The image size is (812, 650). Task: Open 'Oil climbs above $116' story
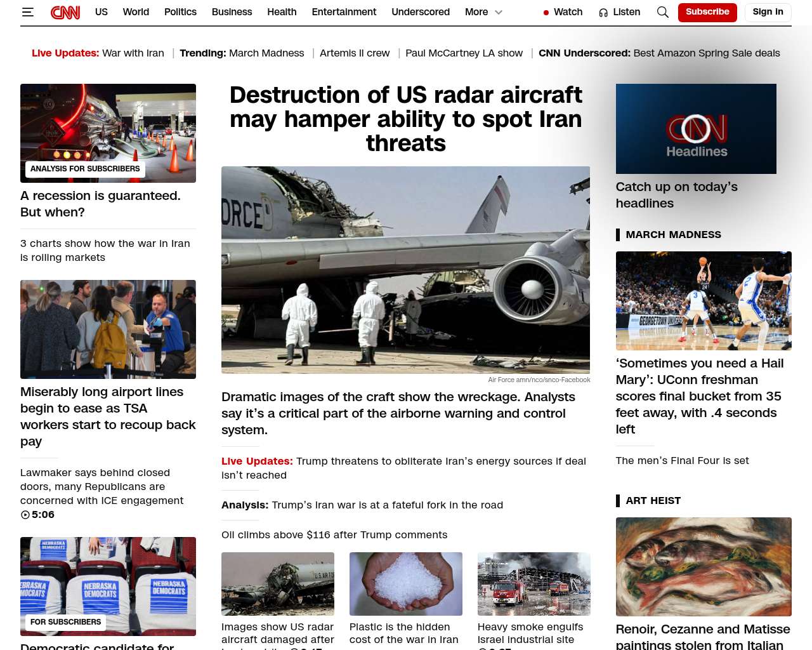click(x=334, y=535)
